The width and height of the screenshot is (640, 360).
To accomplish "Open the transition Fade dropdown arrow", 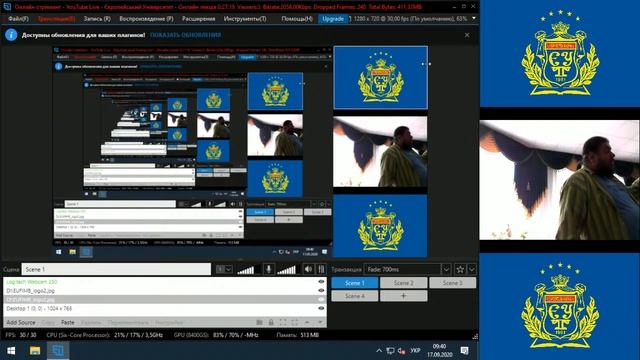I will 446,269.
